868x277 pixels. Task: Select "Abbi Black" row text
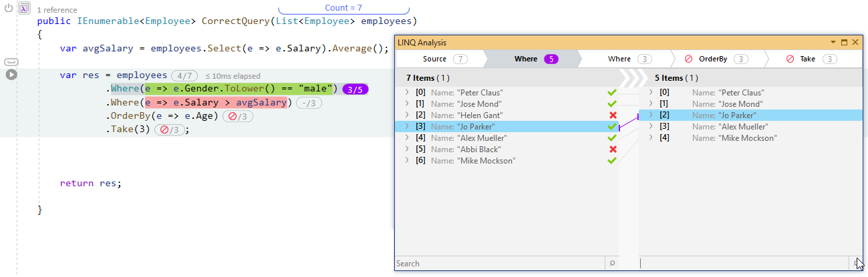478,149
